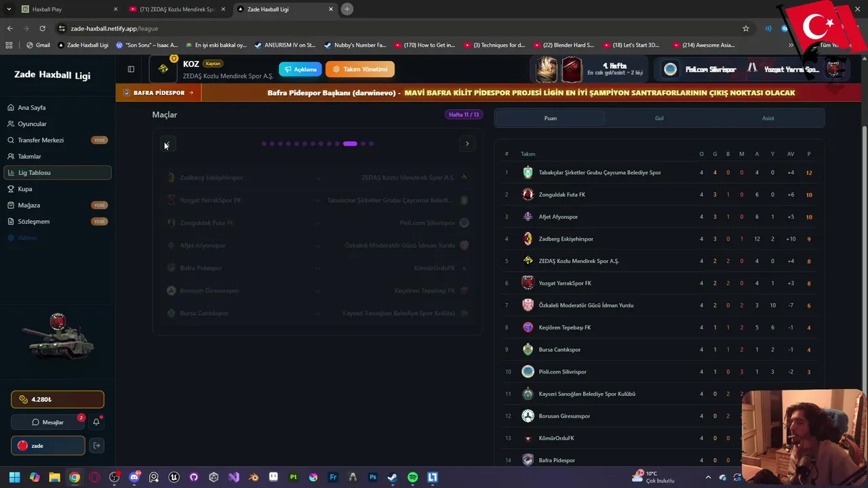Open the Chrome apps grid in bookmarks bar
This screenshot has width=868, height=488.
[x=9, y=45]
